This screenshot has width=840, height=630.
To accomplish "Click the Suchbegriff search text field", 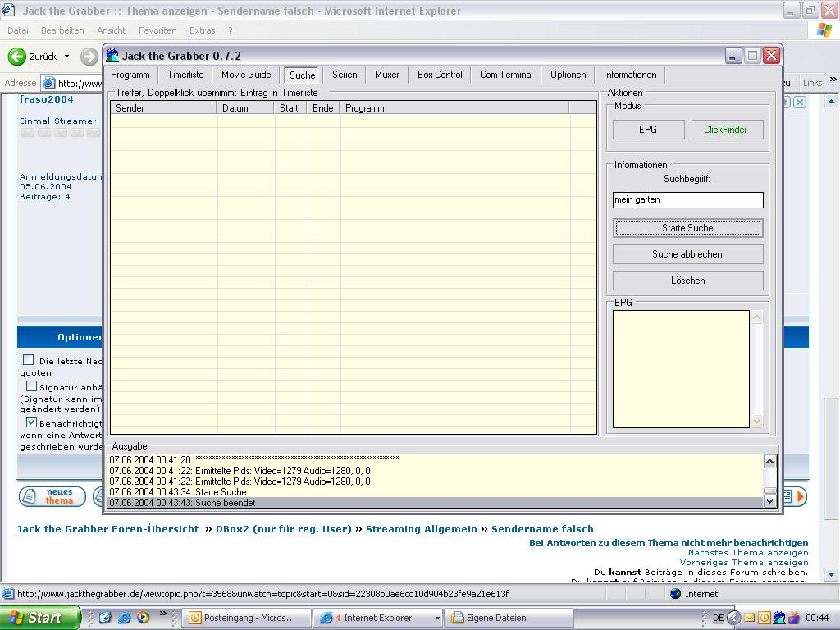I will tap(687, 199).
